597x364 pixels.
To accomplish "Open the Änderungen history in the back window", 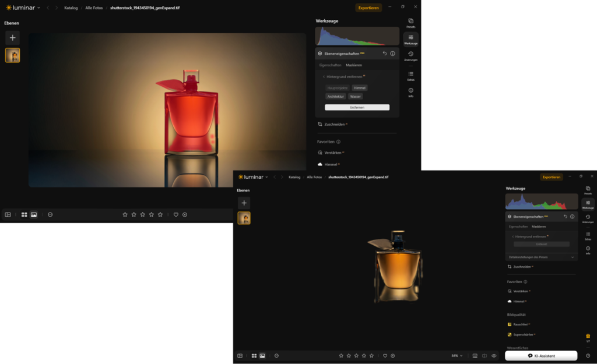I will click(x=411, y=56).
